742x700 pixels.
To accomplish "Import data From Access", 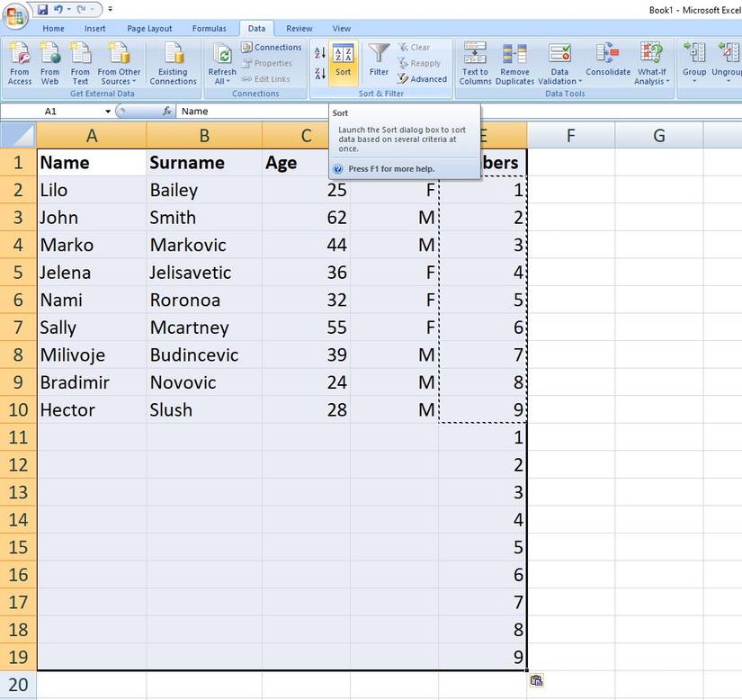I will [x=20, y=63].
